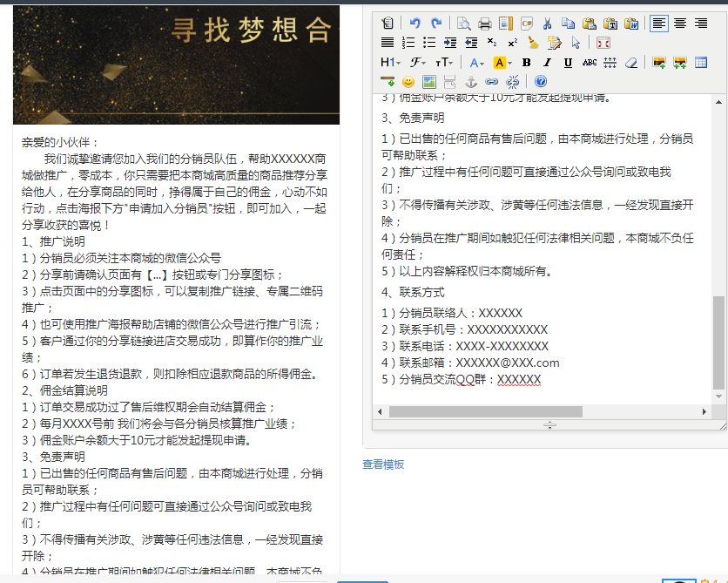This screenshot has width=728, height=583.
Task: Toggle fullscreen editor mode
Action: pos(603,43)
